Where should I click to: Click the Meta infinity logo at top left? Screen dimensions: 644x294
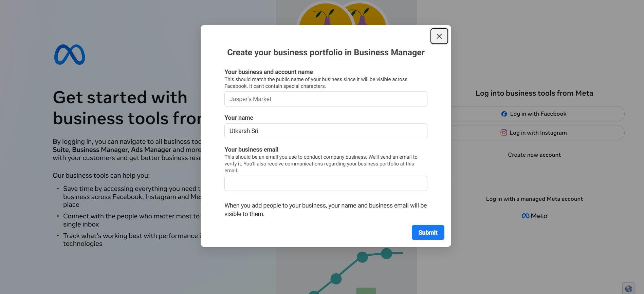point(70,55)
